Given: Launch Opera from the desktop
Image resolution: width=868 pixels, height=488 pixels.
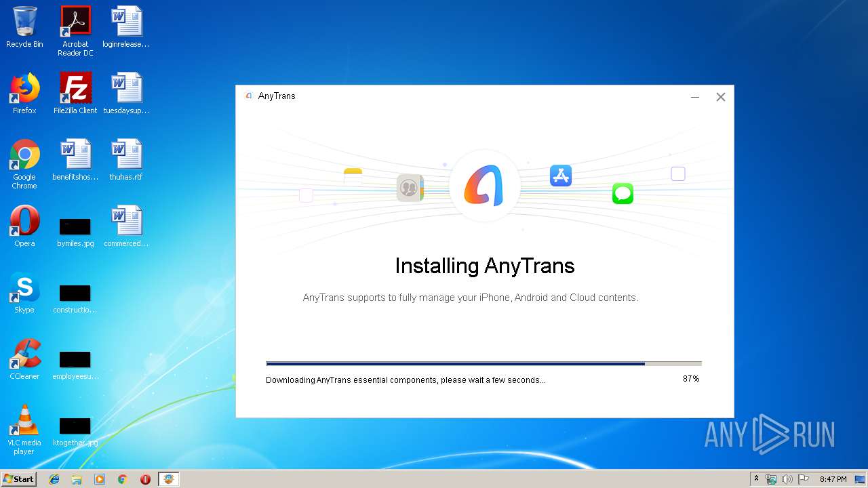Looking at the screenshot, I should pyautogui.click(x=24, y=226).
